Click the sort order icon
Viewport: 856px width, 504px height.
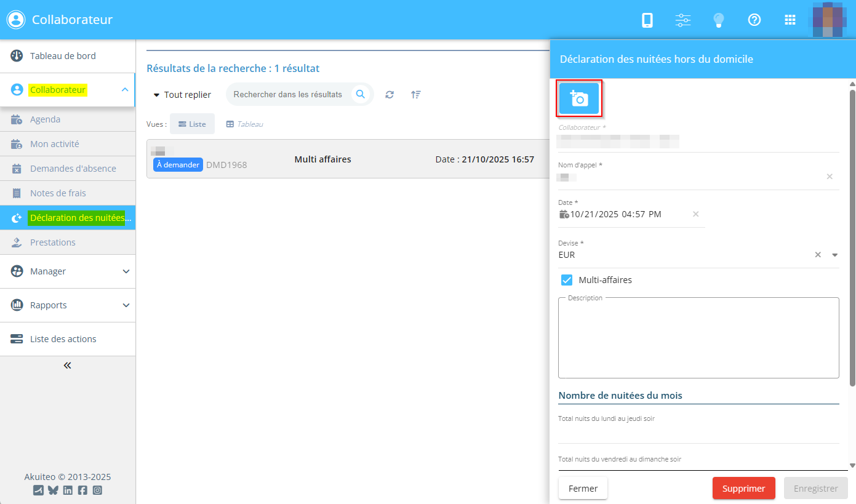[416, 95]
